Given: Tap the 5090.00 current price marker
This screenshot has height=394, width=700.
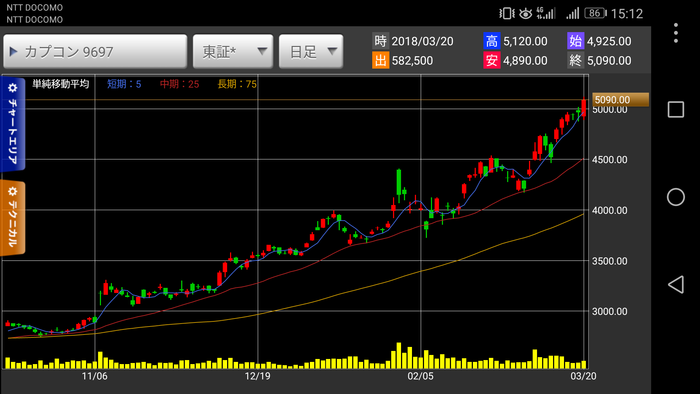Looking at the screenshot, I should [620, 100].
